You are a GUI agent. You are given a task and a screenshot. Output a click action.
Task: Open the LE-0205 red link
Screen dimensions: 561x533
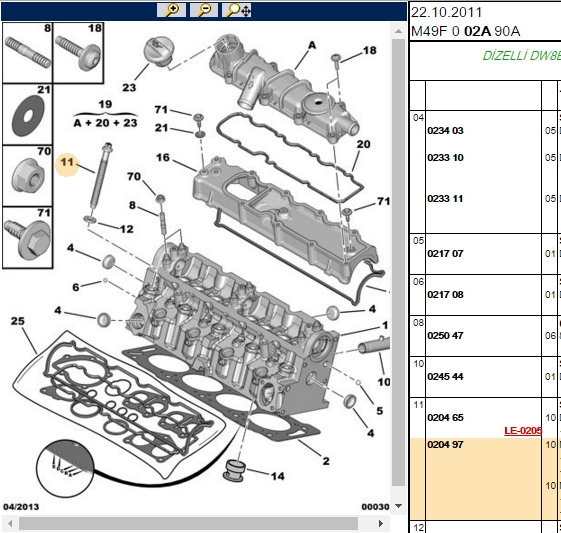[x=523, y=430]
